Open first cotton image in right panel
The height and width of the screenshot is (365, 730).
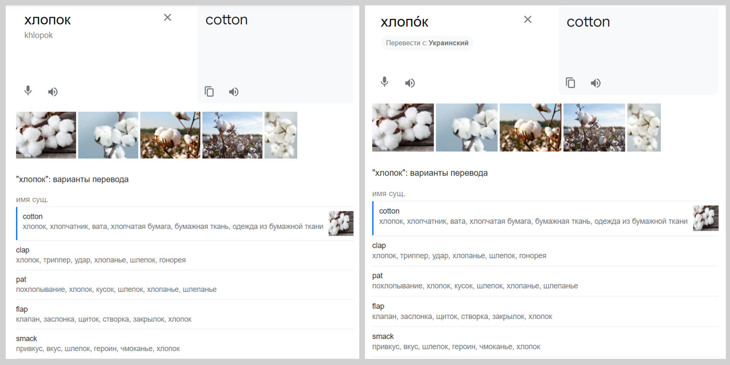pos(403,128)
